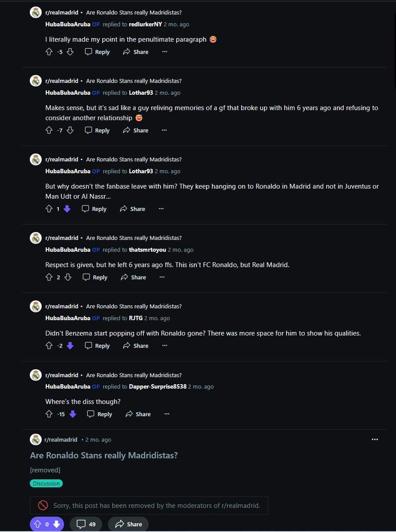Upvote the 'Respect is given' comment
The image size is (396, 532).
(x=49, y=278)
